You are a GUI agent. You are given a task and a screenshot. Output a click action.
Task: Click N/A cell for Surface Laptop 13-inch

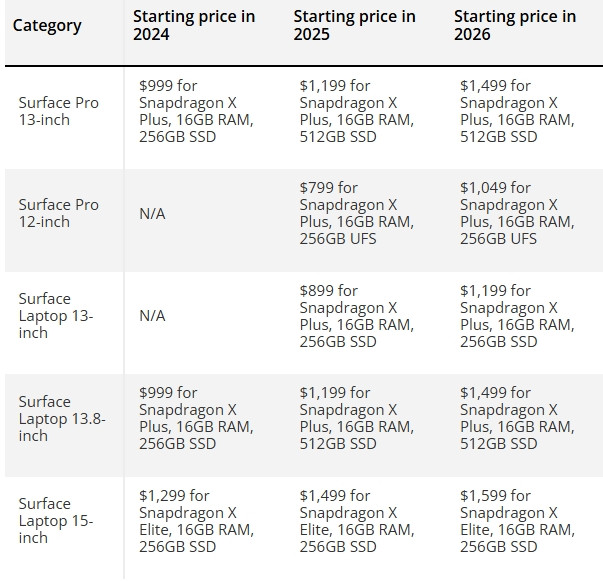152,316
